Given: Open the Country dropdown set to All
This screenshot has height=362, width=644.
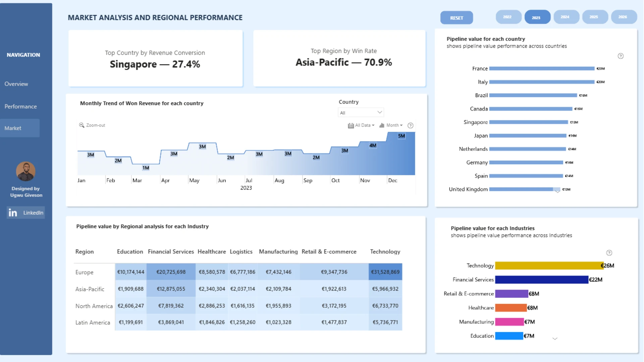Looking at the screenshot, I should pos(361,113).
